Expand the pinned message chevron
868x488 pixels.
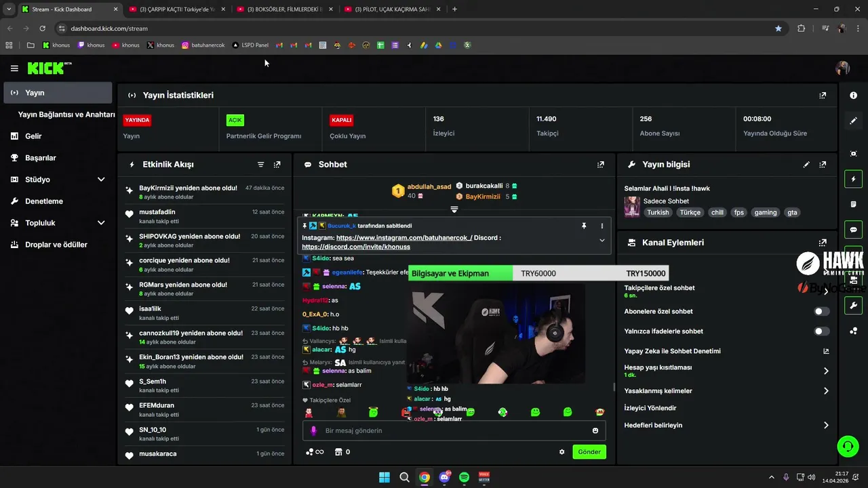(x=601, y=241)
